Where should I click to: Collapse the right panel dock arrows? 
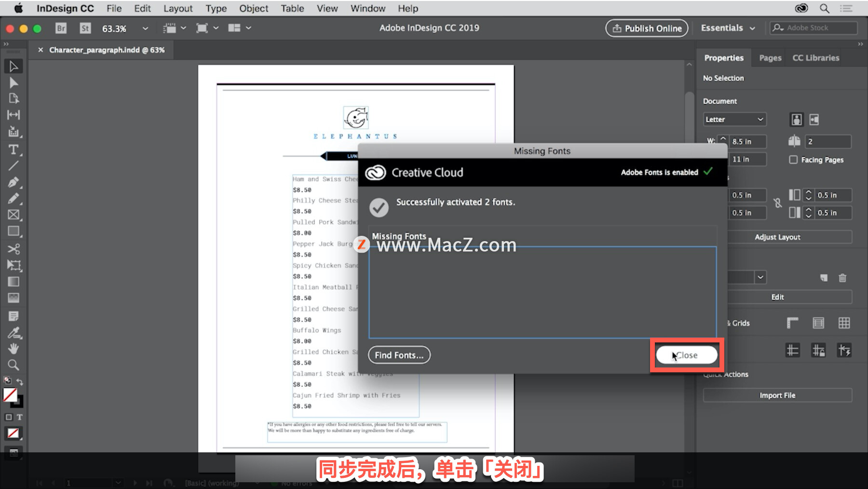[x=860, y=44]
